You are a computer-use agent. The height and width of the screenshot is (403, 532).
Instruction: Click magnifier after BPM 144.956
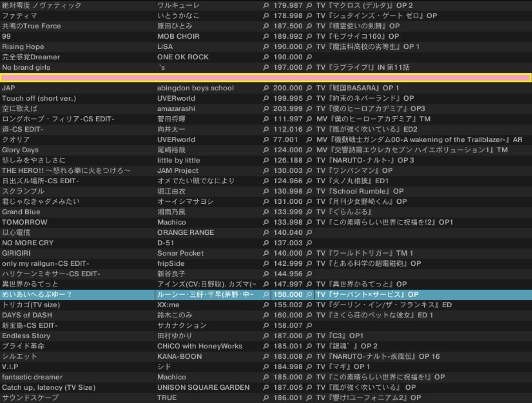click(x=309, y=274)
